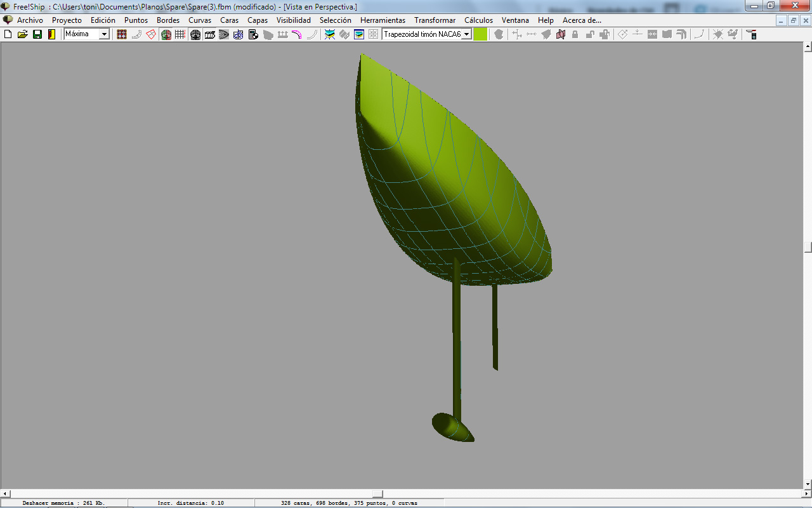Screen dimensions: 812x508
Task: Open the Transformar menu
Action: pos(435,20)
